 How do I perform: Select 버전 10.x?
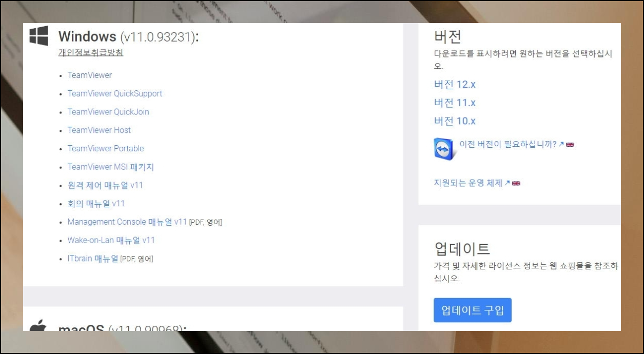coord(455,122)
